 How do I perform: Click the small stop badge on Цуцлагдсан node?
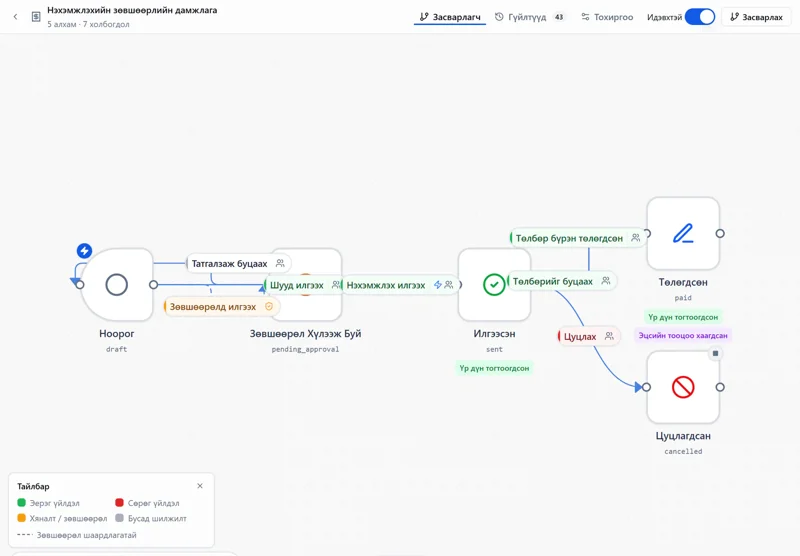(715, 353)
